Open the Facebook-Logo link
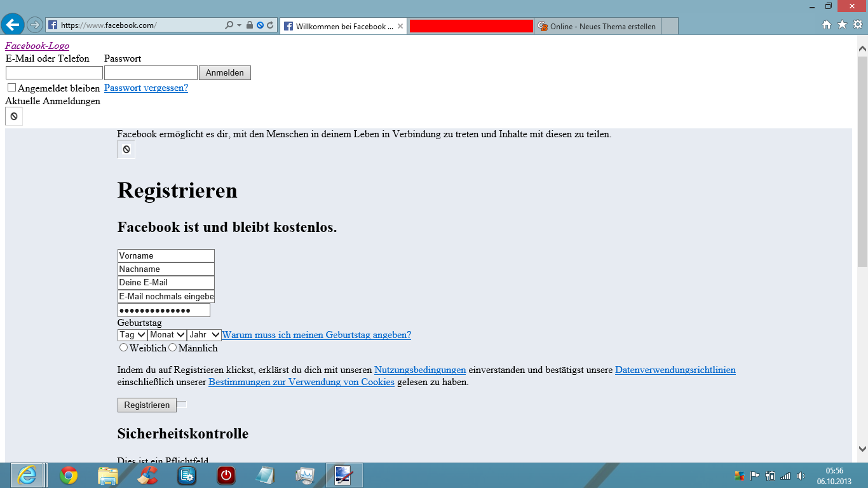The height and width of the screenshot is (488, 868). (x=37, y=46)
